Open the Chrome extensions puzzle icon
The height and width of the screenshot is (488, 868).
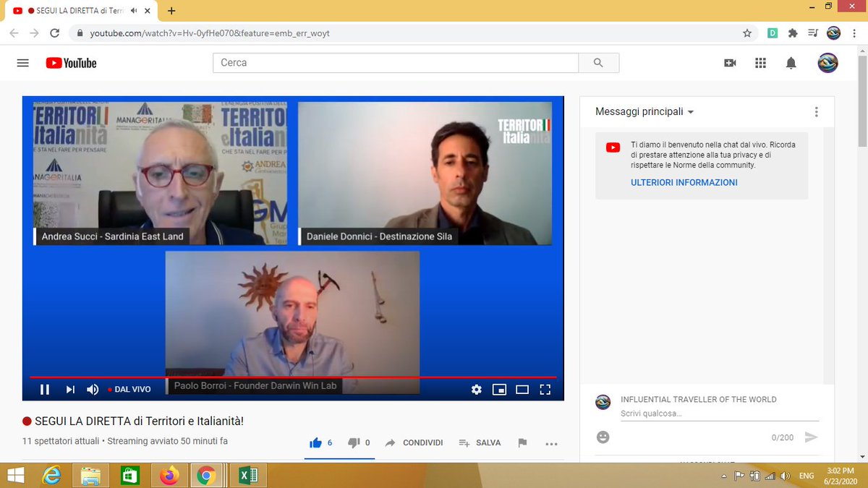pyautogui.click(x=793, y=33)
